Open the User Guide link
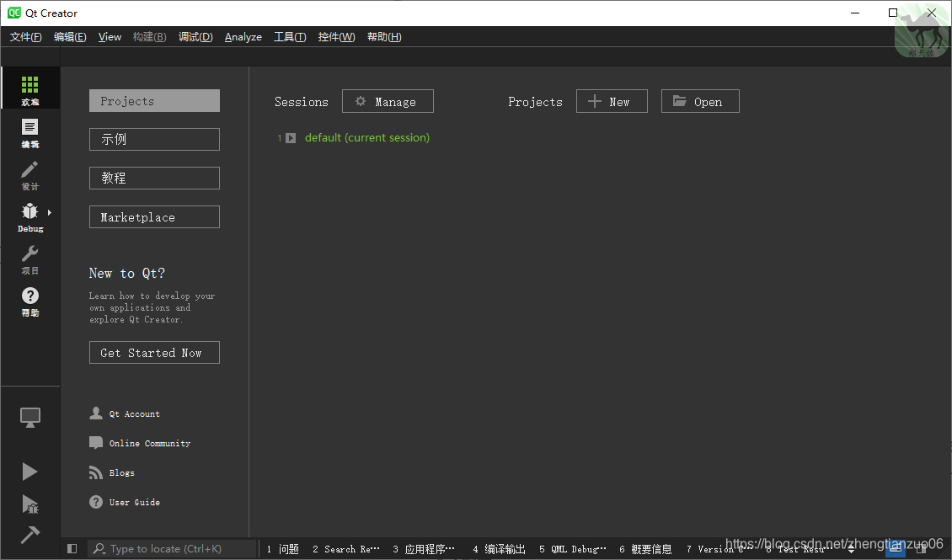This screenshot has height=560, width=952. pos(125,502)
